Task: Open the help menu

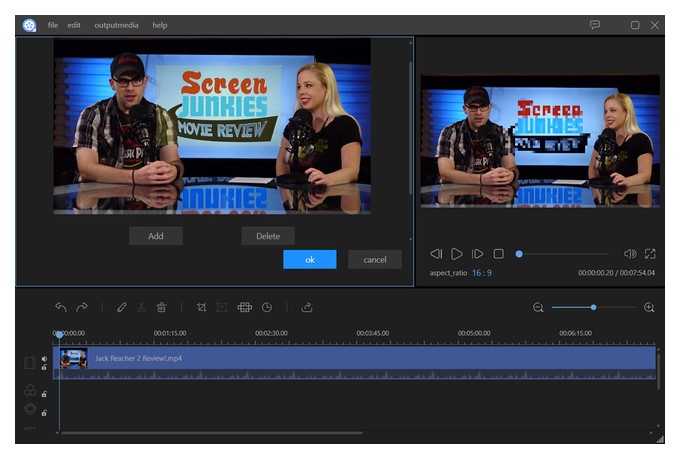Action: pyautogui.click(x=160, y=25)
